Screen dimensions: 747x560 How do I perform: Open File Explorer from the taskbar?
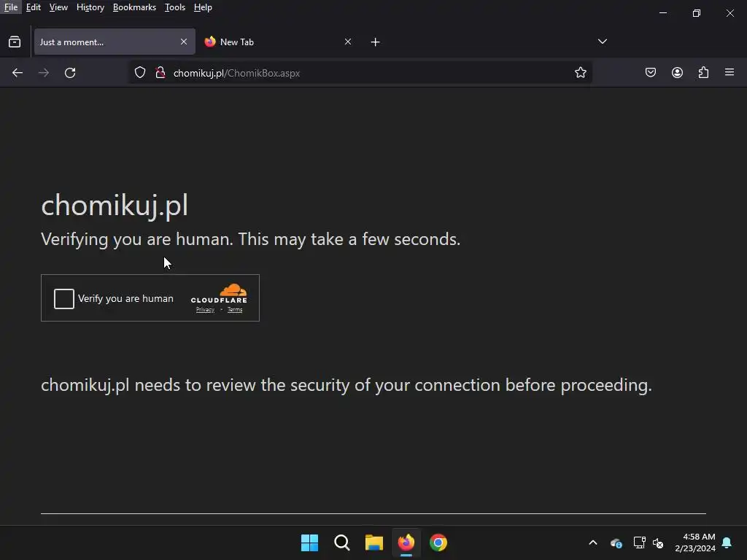tap(374, 542)
